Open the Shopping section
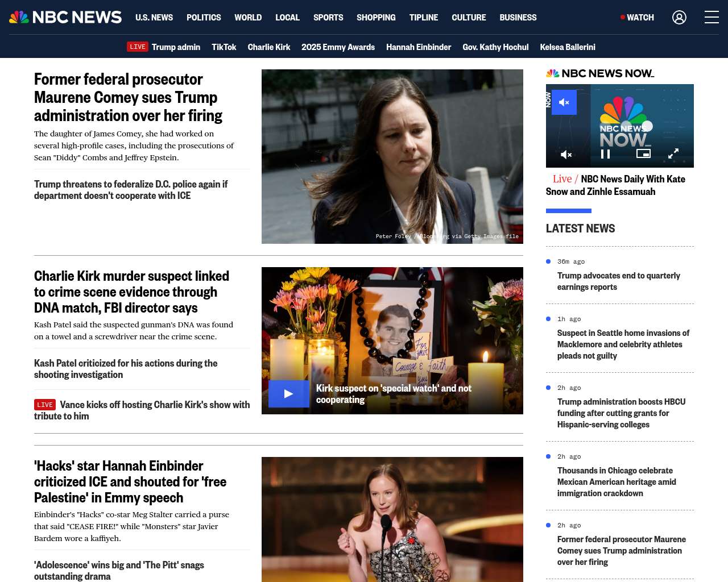The width and height of the screenshot is (728, 582). pyautogui.click(x=376, y=18)
